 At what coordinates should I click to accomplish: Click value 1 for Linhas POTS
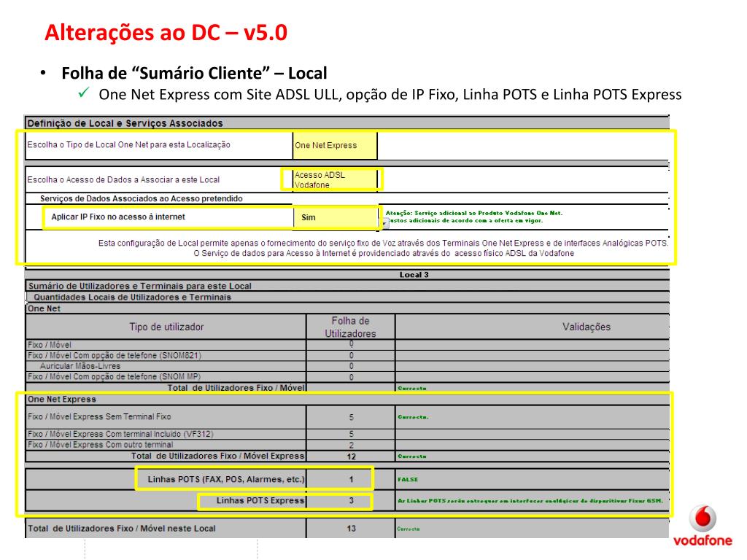(351, 480)
